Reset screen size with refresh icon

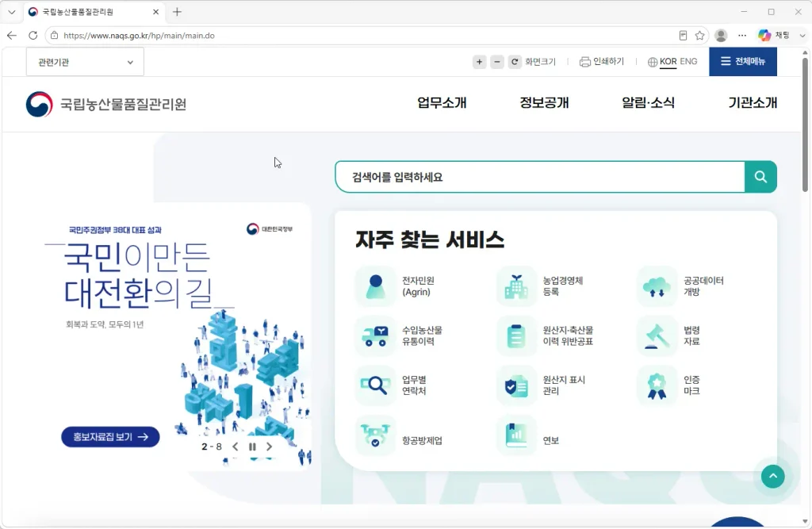(x=515, y=62)
